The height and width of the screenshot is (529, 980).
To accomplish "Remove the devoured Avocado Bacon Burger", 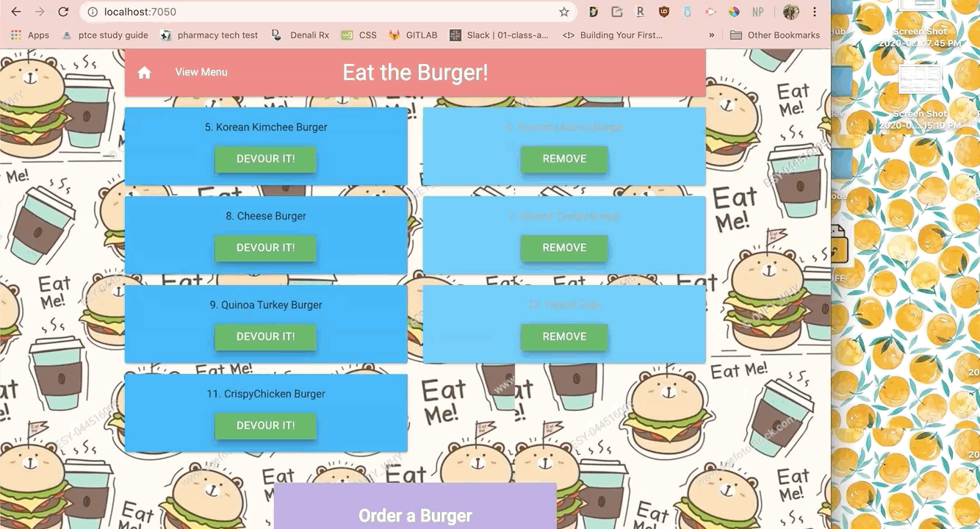I will 564,159.
